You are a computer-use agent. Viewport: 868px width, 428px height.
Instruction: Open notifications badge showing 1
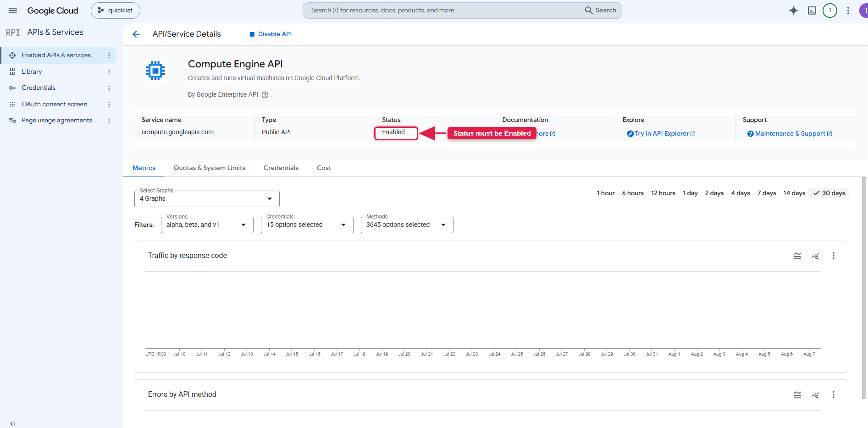830,11
